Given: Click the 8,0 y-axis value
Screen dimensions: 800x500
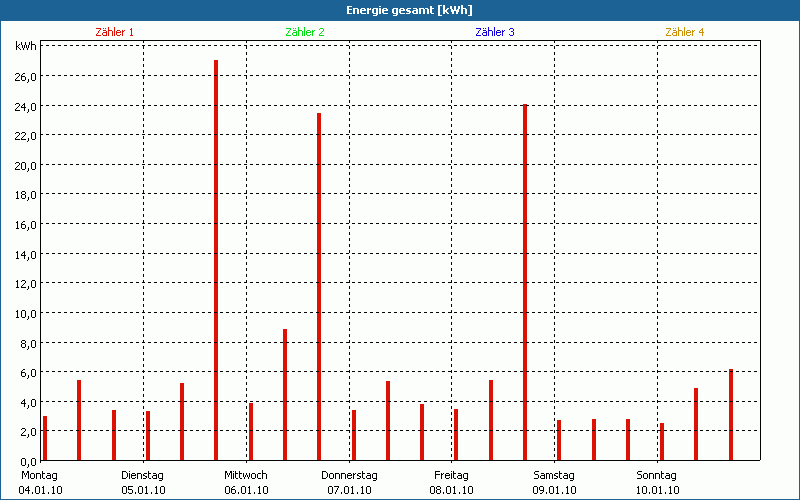Looking at the screenshot, I should point(29,343).
